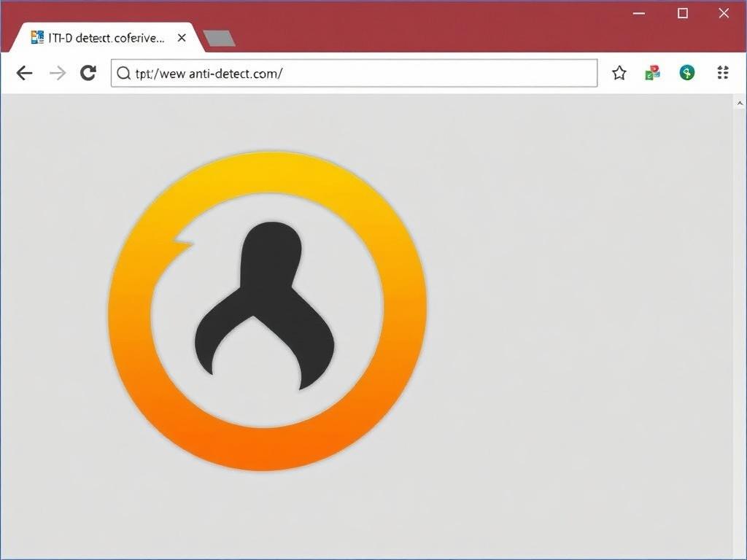
Task: Open the red and green extension icon
Action: (652, 73)
